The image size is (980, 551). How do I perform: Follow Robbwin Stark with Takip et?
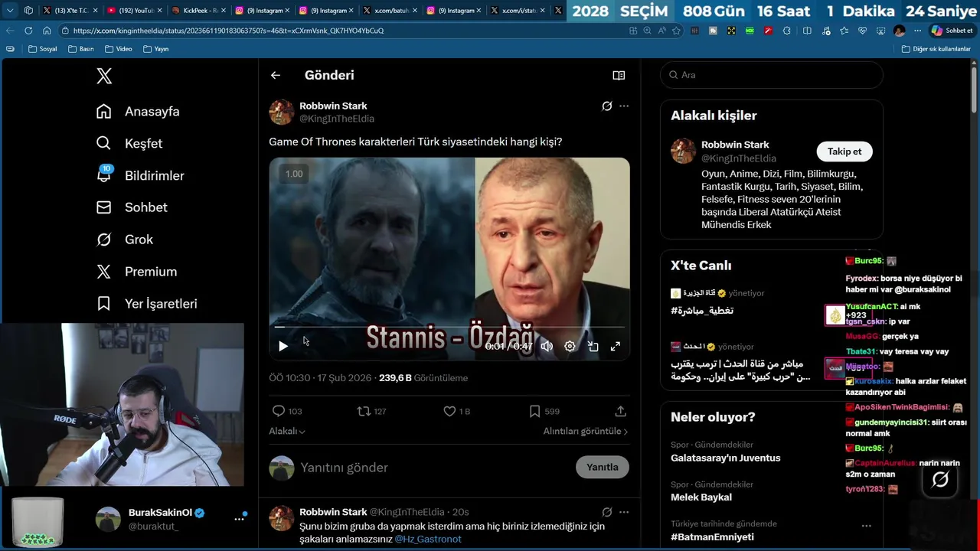coord(844,152)
